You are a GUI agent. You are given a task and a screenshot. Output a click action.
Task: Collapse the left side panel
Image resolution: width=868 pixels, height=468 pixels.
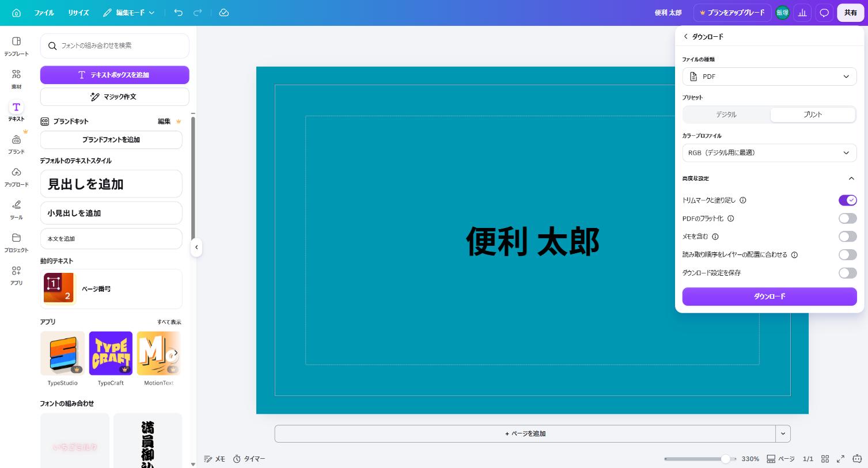point(196,248)
